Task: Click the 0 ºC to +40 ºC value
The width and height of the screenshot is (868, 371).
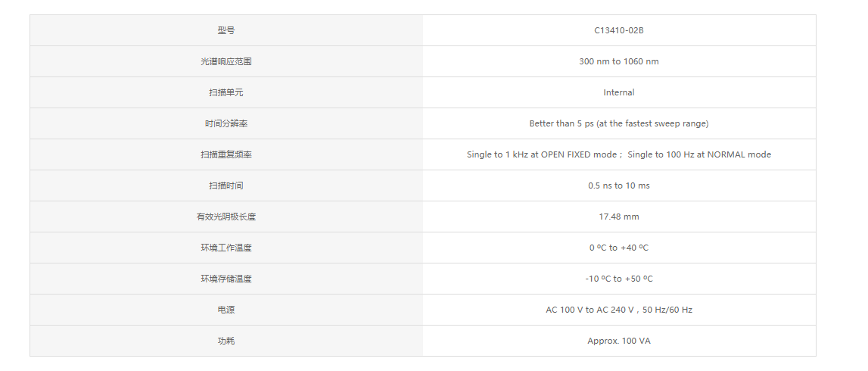Action: pyautogui.click(x=619, y=248)
